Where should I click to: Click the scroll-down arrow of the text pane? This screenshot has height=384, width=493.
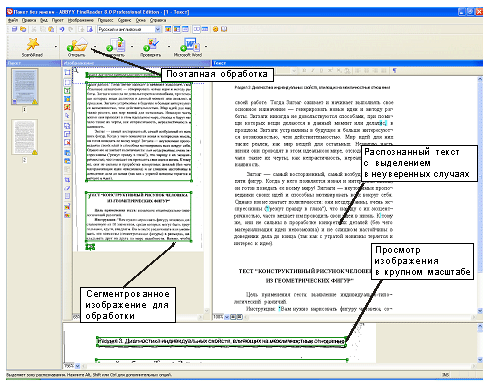coord(480,311)
